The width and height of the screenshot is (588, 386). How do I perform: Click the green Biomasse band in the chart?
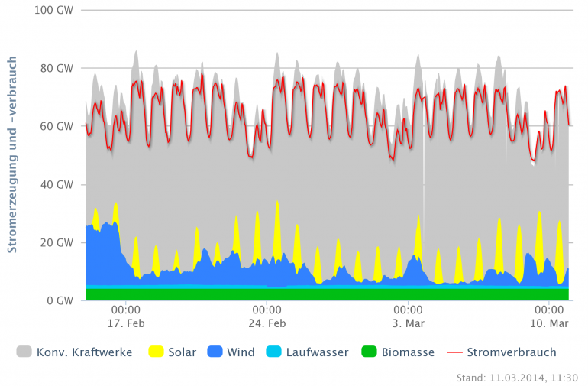pos(327,294)
